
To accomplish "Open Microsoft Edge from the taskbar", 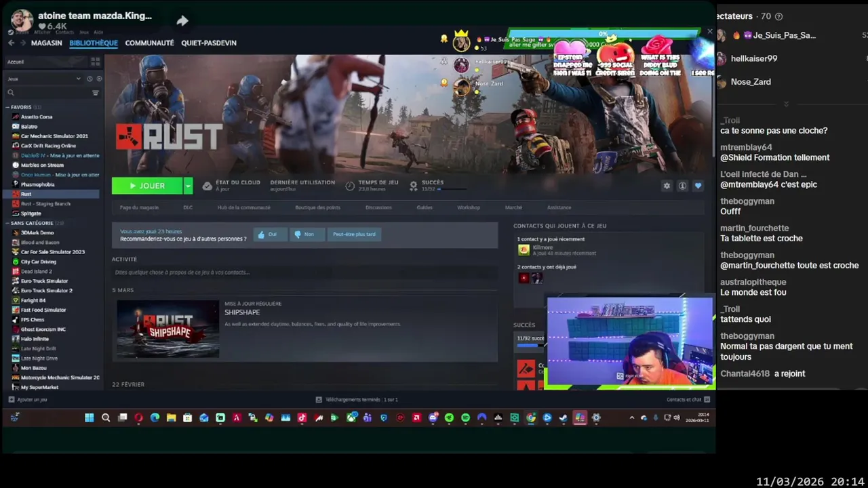I will coord(155,418).
